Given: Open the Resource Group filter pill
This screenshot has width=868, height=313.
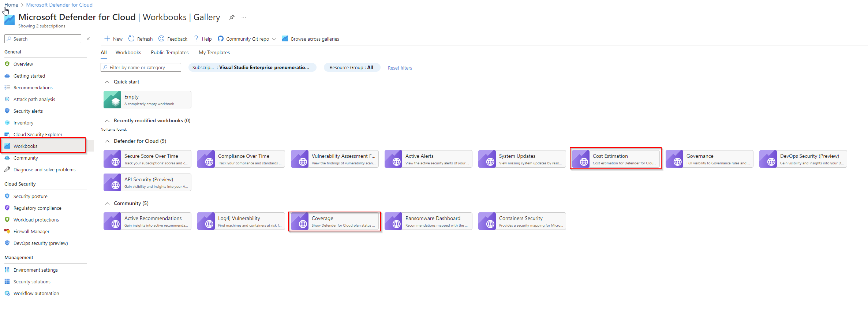Looking at the screenshot, I should click(x=351, y=68).
